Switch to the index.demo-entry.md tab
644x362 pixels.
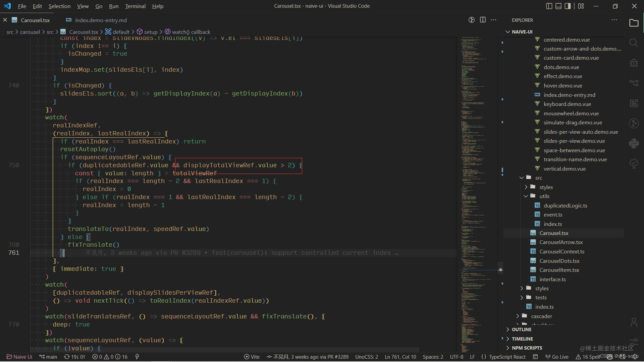(97, 20)
